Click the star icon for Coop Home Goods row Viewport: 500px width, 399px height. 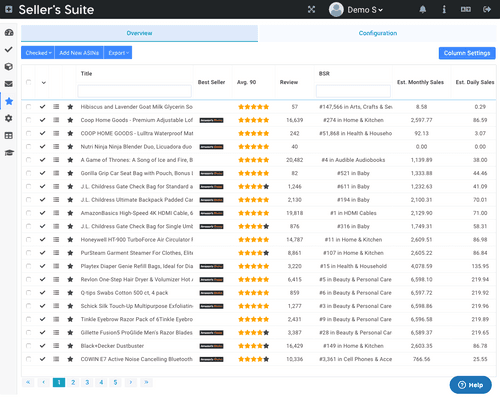pyautogui.click(x=70, y=120)
